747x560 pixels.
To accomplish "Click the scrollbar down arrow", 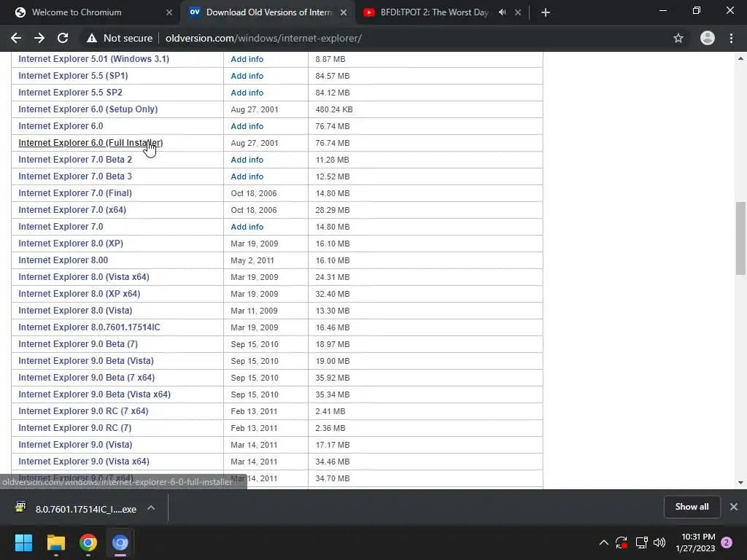I will pyautogui.click(x=740, y=483).
